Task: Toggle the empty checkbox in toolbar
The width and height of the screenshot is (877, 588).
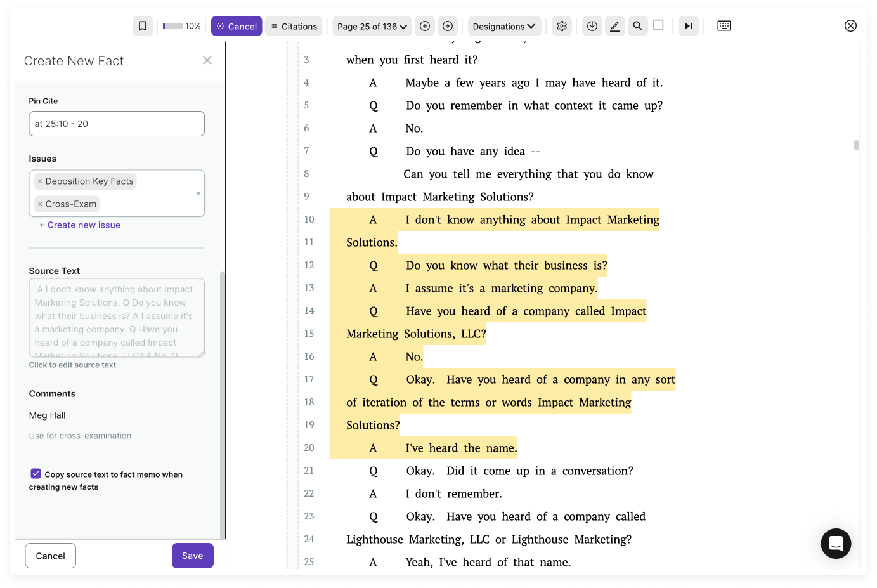Action: point(658,25)
